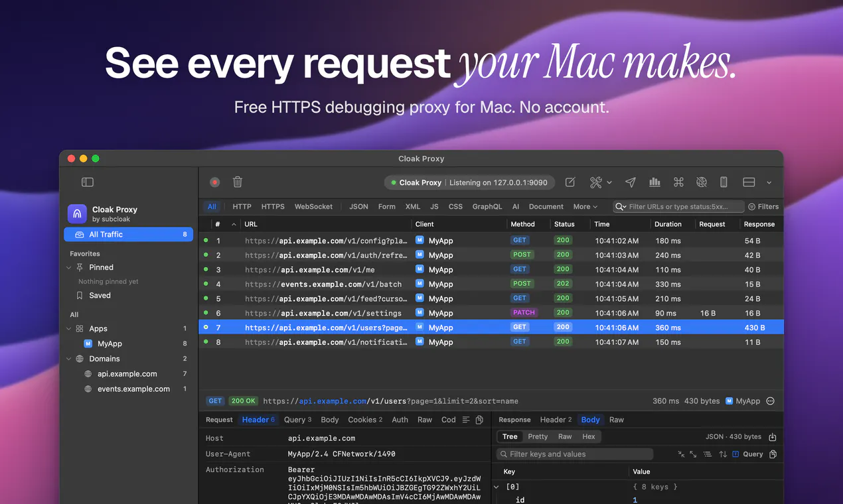Collapse the Pinned section chevron
Viewport: 843px width, 504px height.
[x=69, y=267]
